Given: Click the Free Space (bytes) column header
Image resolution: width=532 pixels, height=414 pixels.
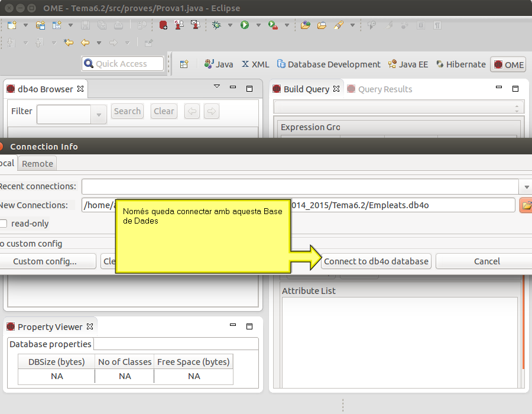Looking at the screenshot, I should [193, 362].
